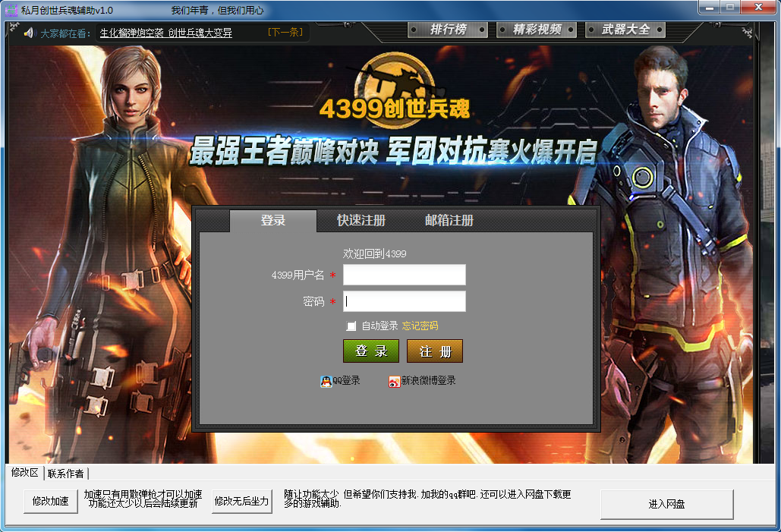Screen dimensions: 781x532
Task: Focus the 4399用户名 input field
Action: tap(405, 275)
